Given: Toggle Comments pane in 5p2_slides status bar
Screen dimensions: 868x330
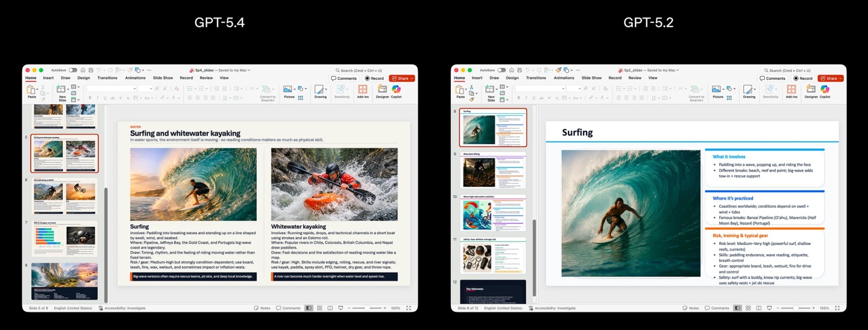Looking at the screenshot, I should point(717,308).
